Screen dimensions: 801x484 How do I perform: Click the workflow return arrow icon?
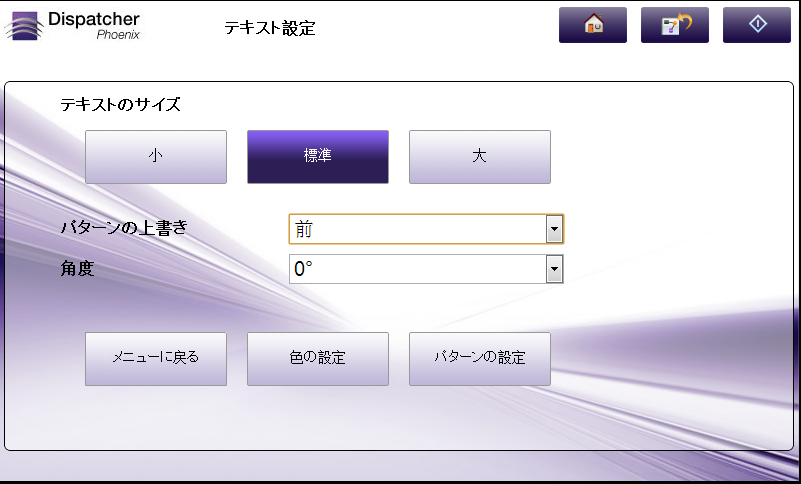tap(675, 25)
